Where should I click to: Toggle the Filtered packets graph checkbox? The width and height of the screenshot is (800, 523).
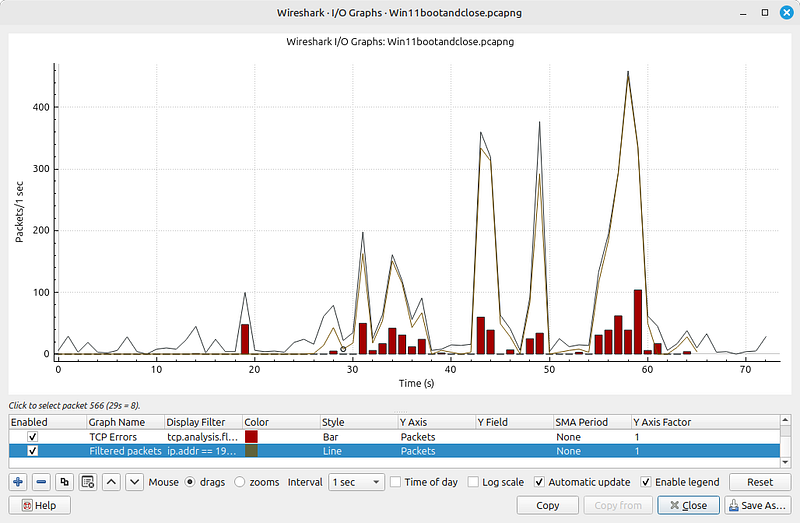[x=33, y=451]
